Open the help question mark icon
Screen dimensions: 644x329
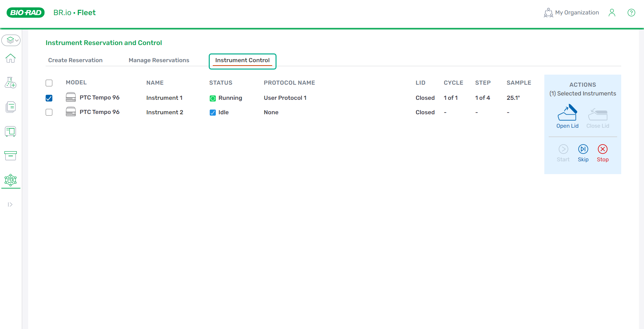point(631,13)
